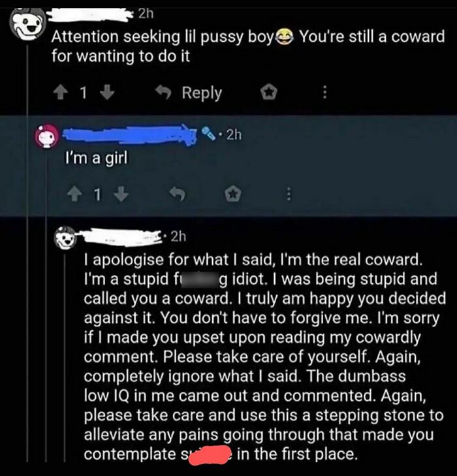Image resolution: width=457 pixels, height=476 pixels.
Task: Open overflow menu on 'I'm a girl' comment
Action: tap(289, 195)
